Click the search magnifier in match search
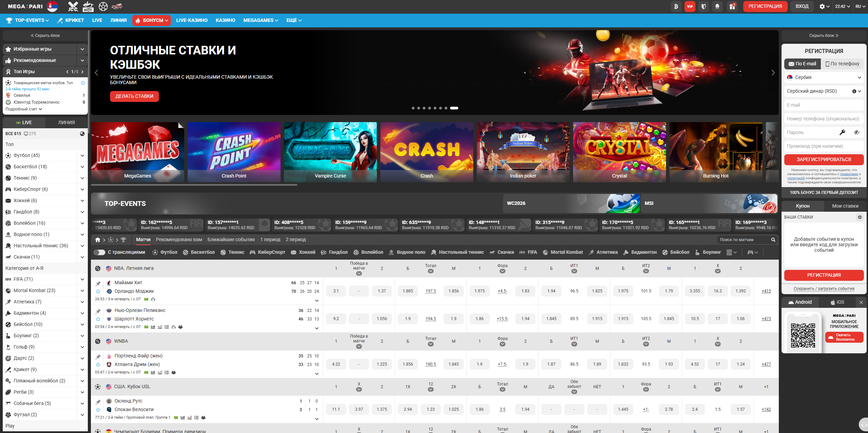This screenshot has width=868, height=433. pos(773,240)
